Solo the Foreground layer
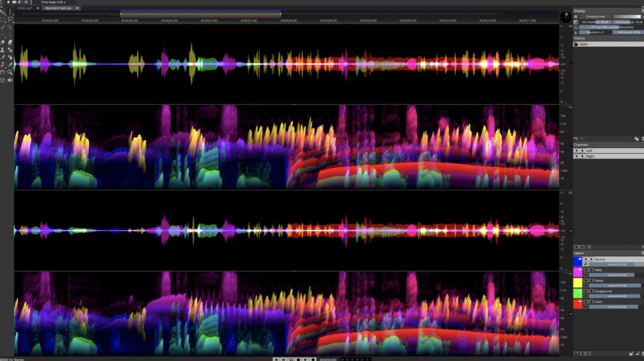This screenshot has height=361, width=644. pyautogui.click(x=591, y=291)
